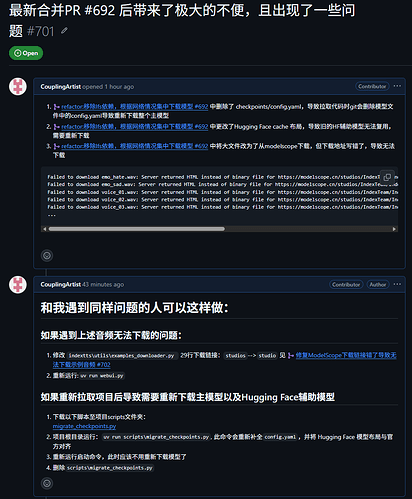The width and height of the screenshot is (412, 499).
Task: Click the code block left scroll arrow
Action: pyautogui.click(x=45, y=229)
